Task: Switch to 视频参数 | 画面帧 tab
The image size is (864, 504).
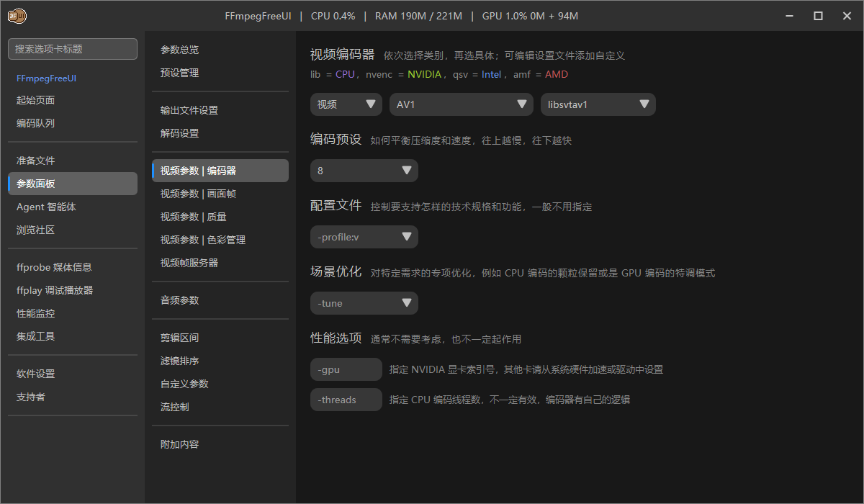Action: 220,194
